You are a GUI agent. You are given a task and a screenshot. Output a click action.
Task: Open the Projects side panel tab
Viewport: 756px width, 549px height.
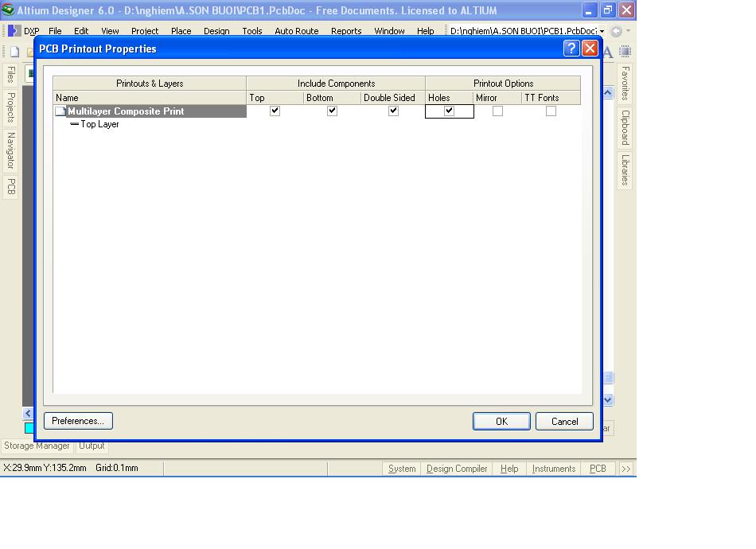[10, 107]
